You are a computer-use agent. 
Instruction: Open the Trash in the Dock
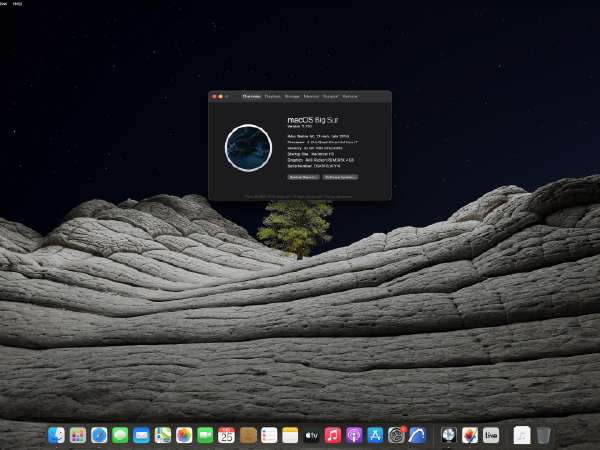[543, 435]
